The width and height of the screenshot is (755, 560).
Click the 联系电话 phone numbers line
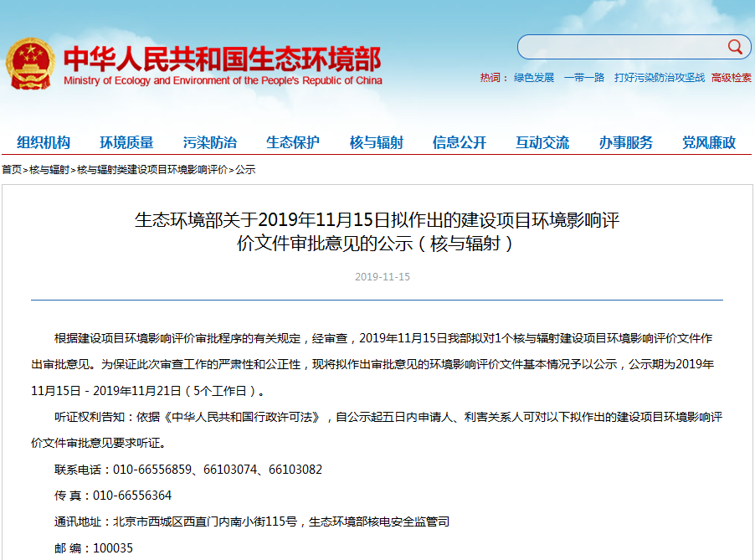188,470
